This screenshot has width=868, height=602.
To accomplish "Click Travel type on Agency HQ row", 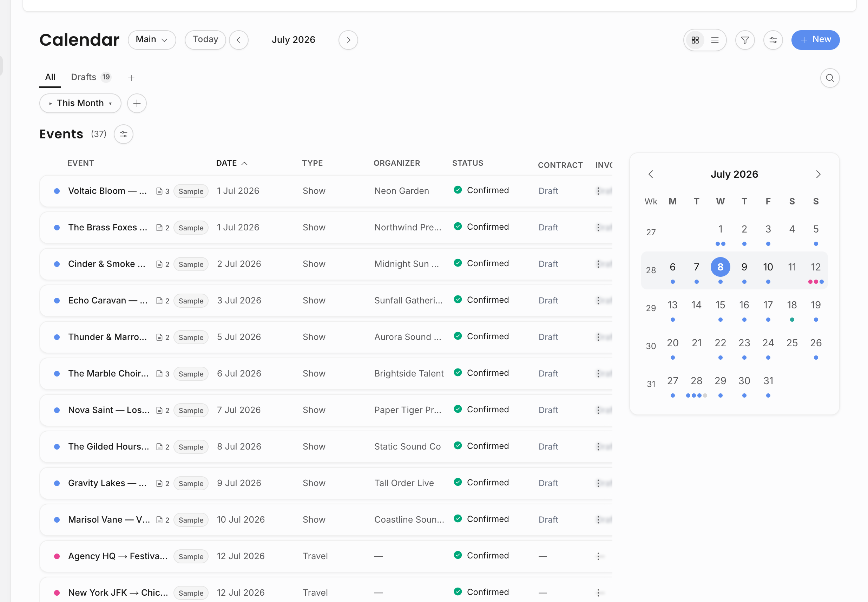I will pyautogui.click(x=315, y=556).
